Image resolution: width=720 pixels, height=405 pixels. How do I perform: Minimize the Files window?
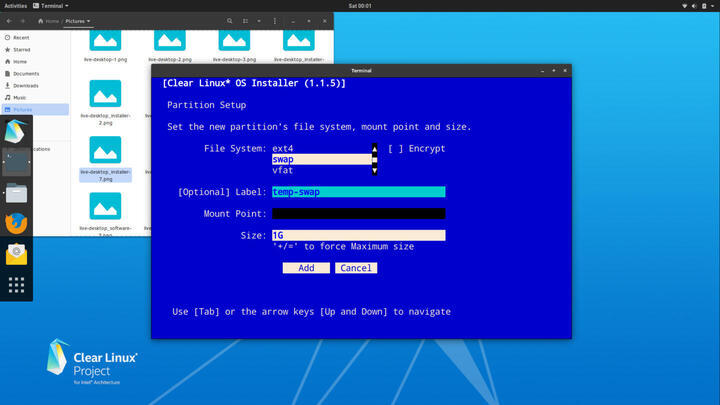293,21
